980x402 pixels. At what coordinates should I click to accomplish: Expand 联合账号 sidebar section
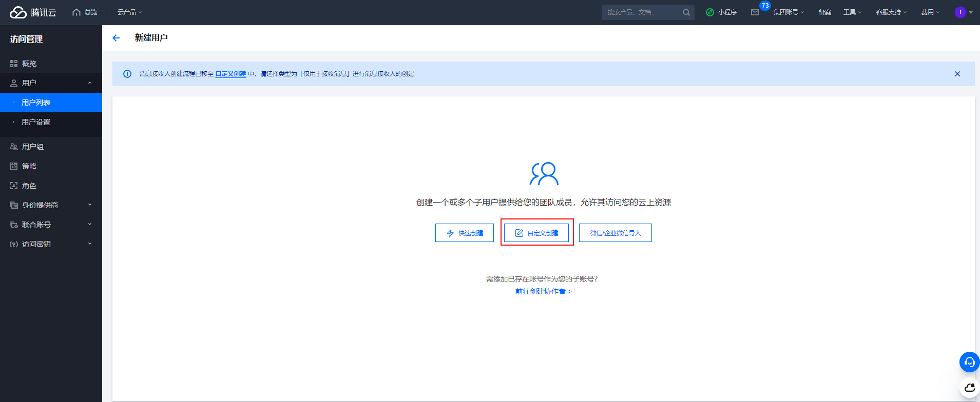[51, 225]
